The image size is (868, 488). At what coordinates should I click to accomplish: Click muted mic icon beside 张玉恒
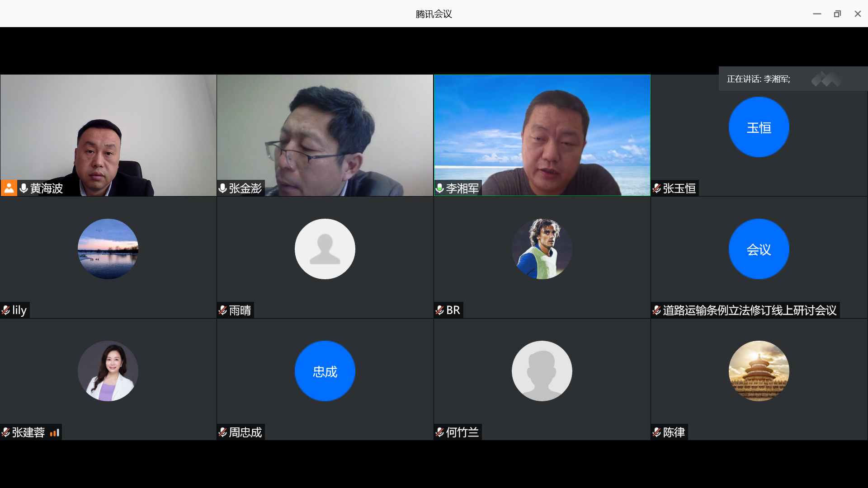657,188
